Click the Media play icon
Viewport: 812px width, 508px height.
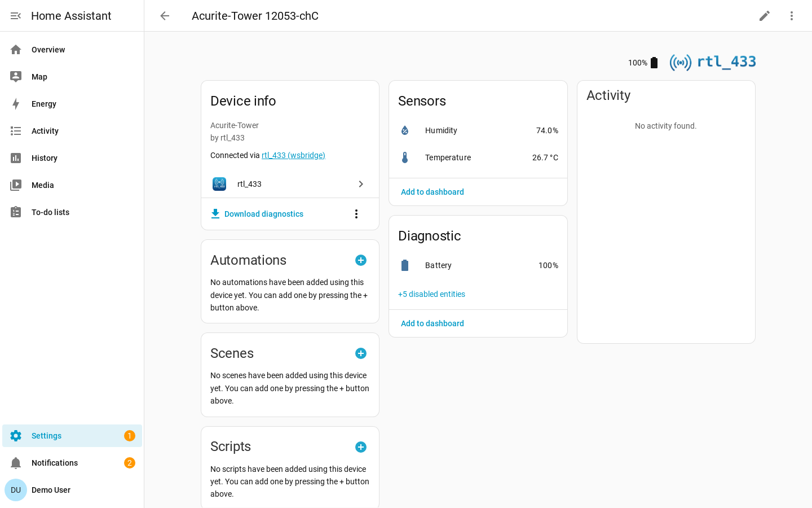click(16, 185)
